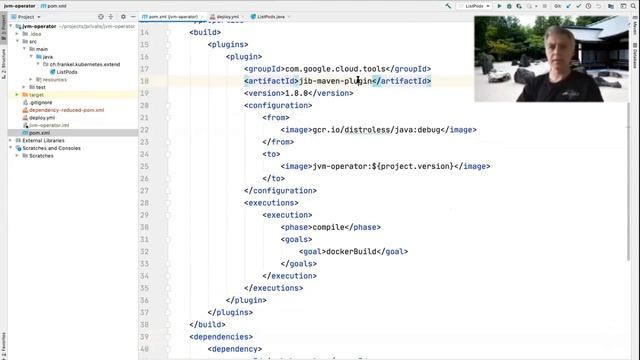Hide the Project panel with minus icon
Image resolution: width=640 pixels, height=360 pixels.
coord(133,17)
